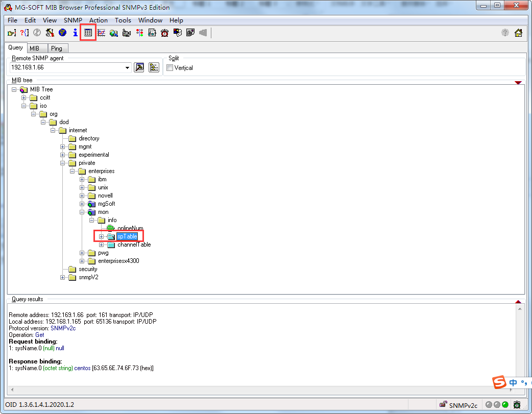The height and width of the screenshot is (414, 532).
Task: Open the graph view toolbar icon
Action: tap(101, 32)
